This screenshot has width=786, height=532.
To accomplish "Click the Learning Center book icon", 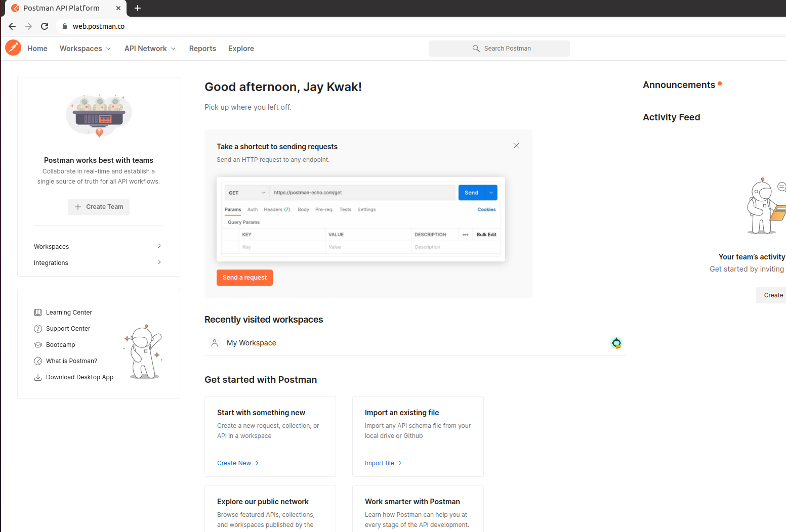I will pyautogui.click(x=38, y=313).
